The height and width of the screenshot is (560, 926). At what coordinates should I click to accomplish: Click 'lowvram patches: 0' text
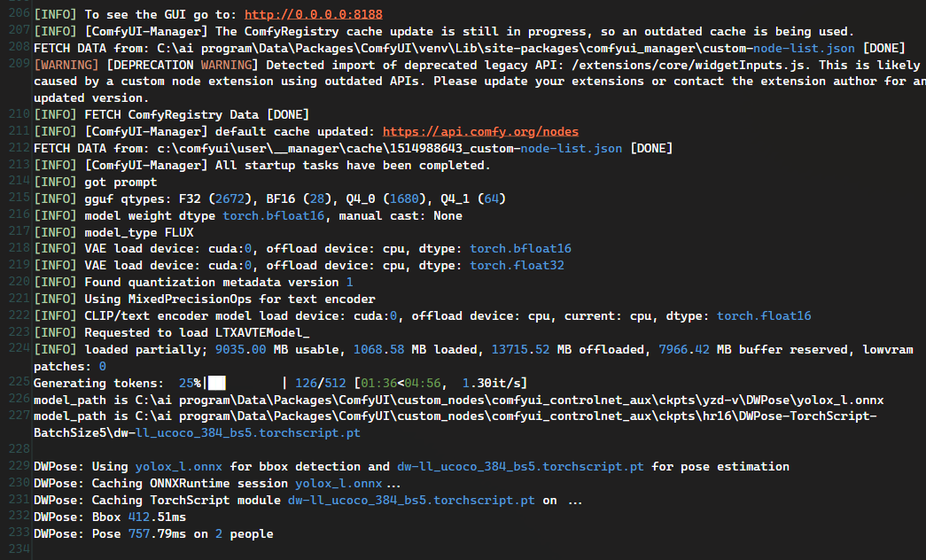473,358
